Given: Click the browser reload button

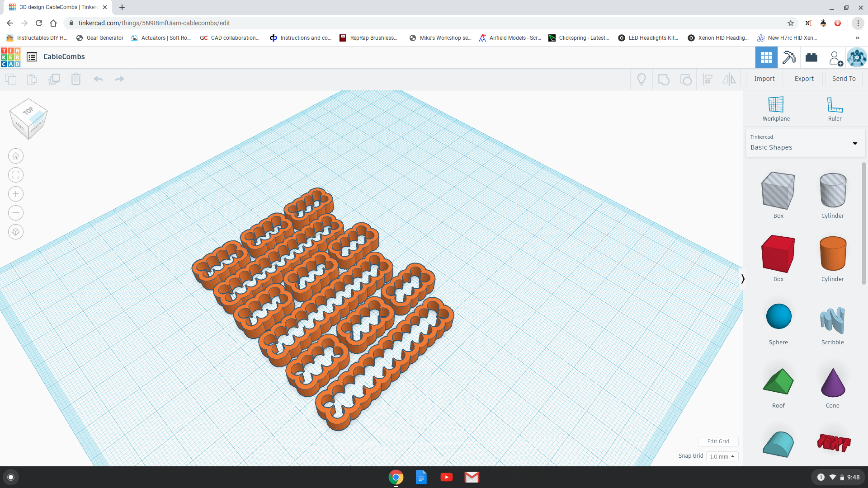Looking at the screenshot, I should click(39, 23).
